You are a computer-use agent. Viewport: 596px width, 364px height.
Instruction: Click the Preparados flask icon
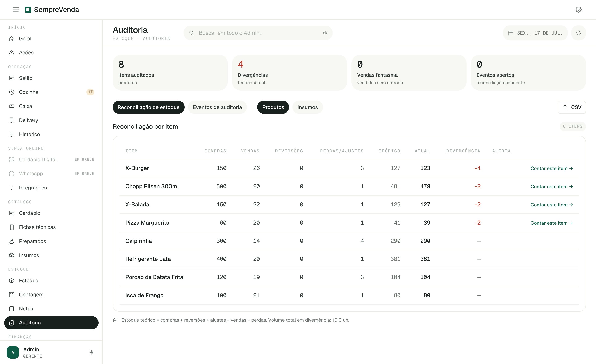(12, 241)
